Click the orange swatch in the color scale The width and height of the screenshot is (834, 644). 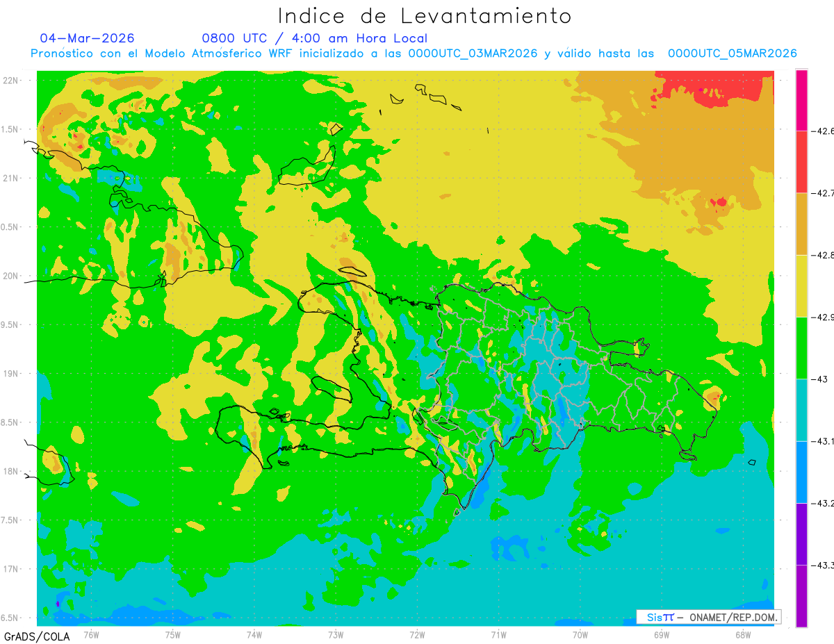tap(801, 224)
